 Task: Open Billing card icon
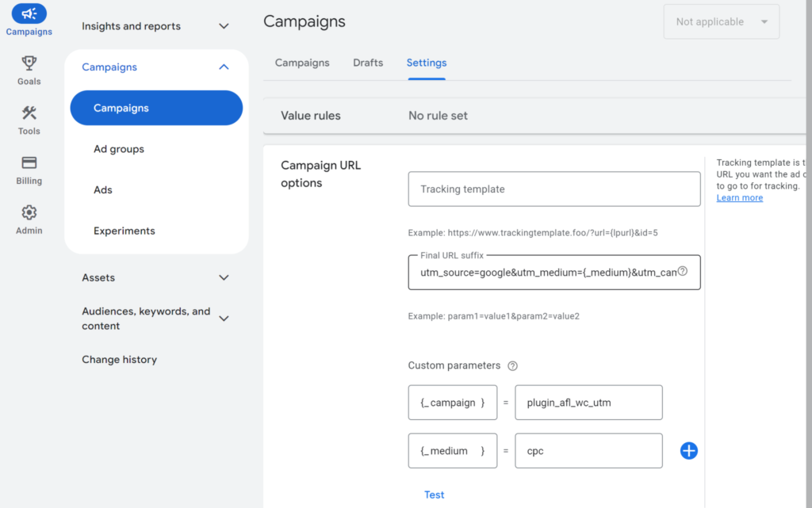coord(29,163)
